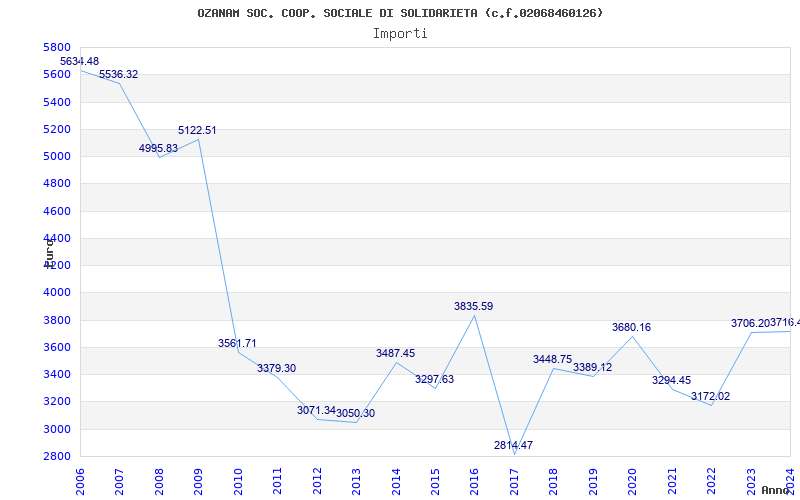Click y-axis value 5400
Screen dimensions: 800x500
[x=58, y=102]
